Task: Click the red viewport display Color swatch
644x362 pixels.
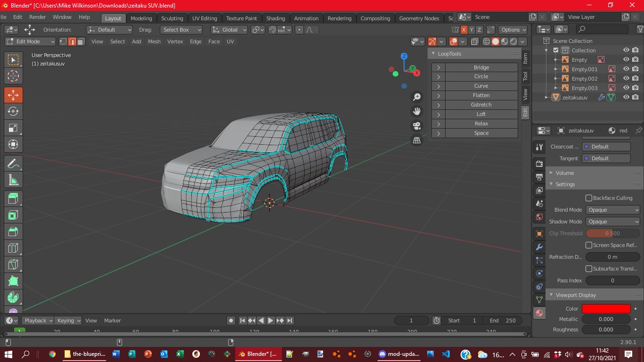Action: 606,309
